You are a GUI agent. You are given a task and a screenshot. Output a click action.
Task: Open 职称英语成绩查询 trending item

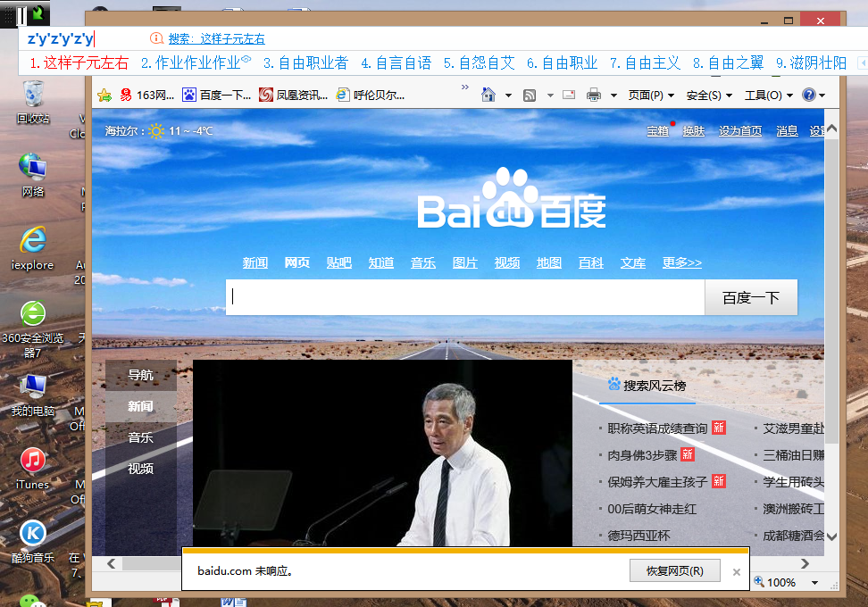click(657, 428)
